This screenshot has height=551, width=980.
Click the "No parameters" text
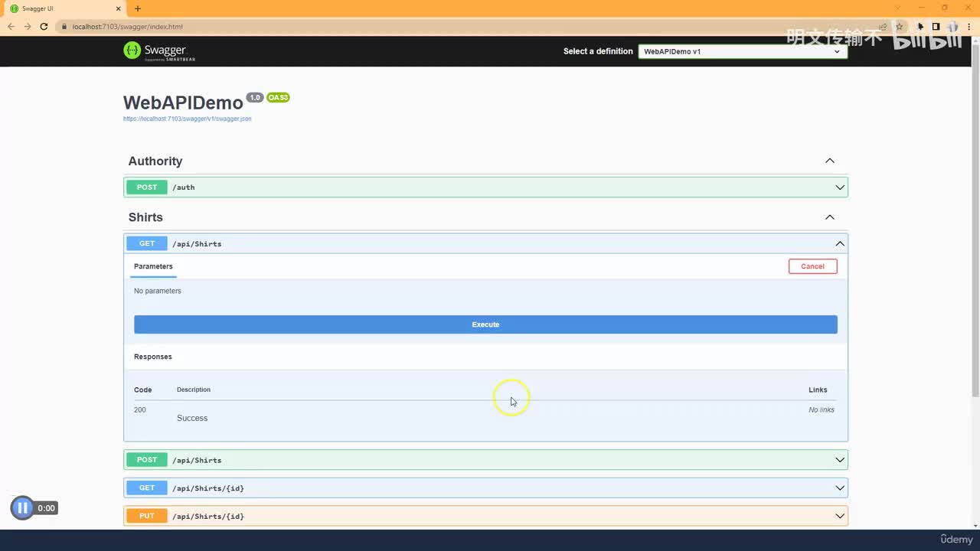pos(158,291)
